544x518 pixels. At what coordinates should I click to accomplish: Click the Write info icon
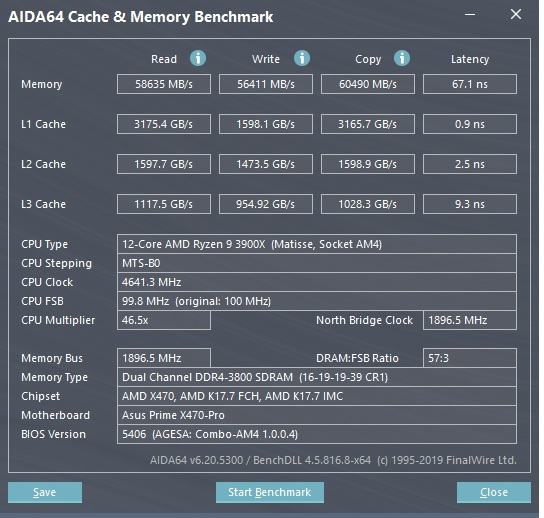click(302, 58)
